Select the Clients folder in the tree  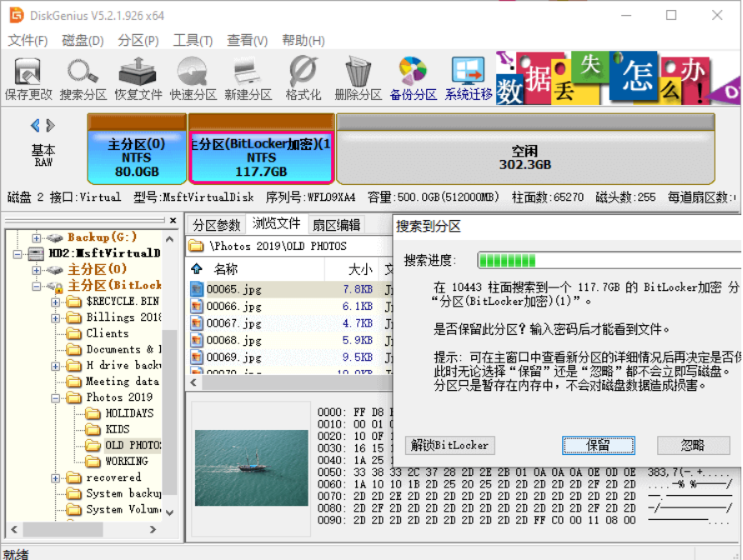(107, 333)
